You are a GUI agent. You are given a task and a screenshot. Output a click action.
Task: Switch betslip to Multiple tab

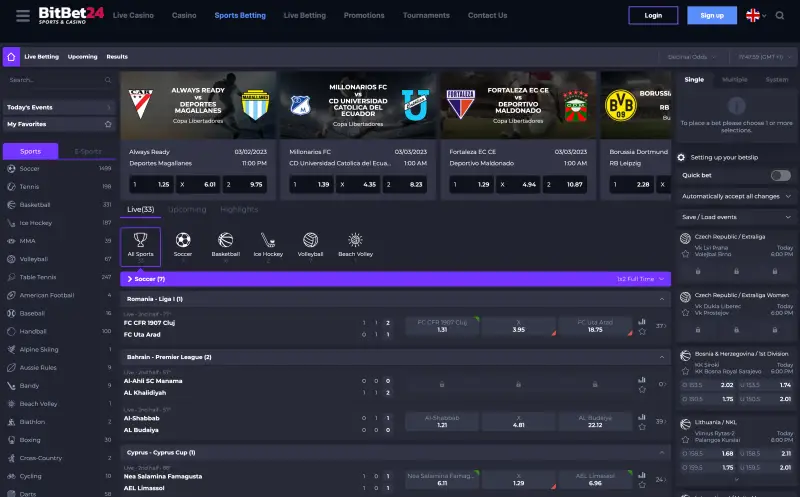click(735, 80)
